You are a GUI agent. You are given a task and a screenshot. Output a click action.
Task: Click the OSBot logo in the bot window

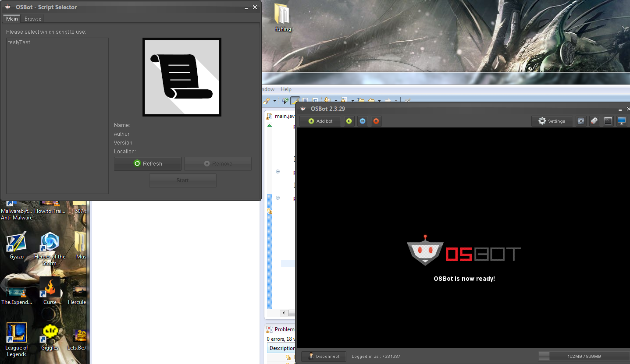464,251
